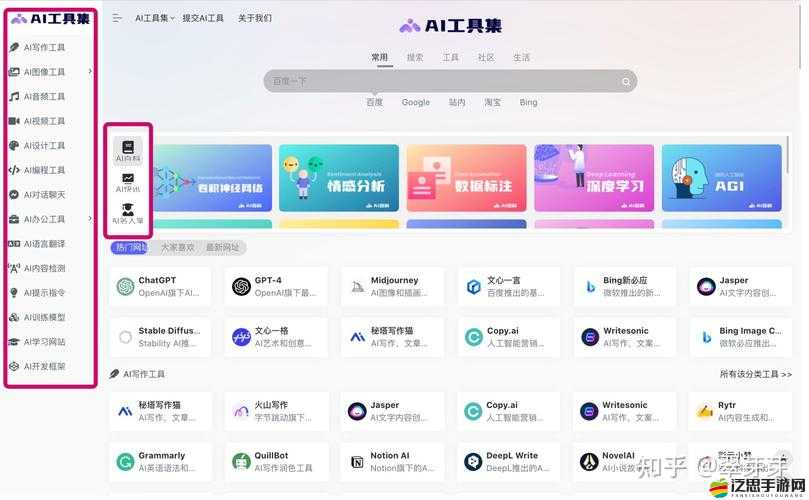
Task: Open AI对话聊天 chat sidebar item
Action: [x=38, y=195]
